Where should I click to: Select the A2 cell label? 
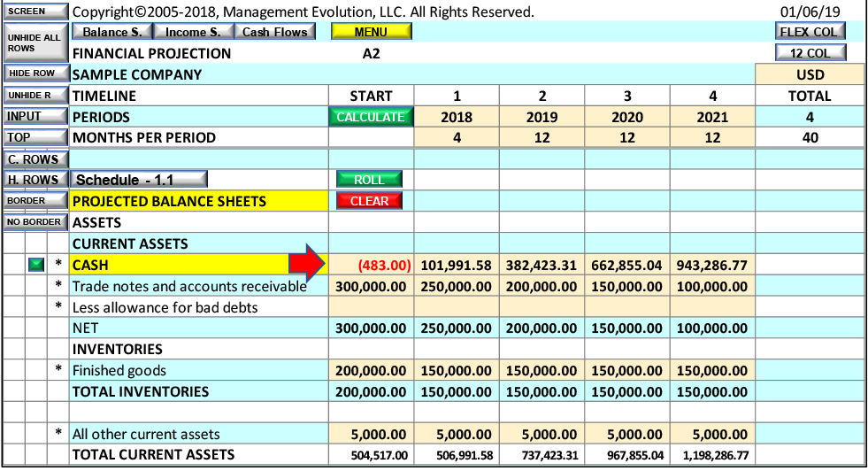(371, 54)
